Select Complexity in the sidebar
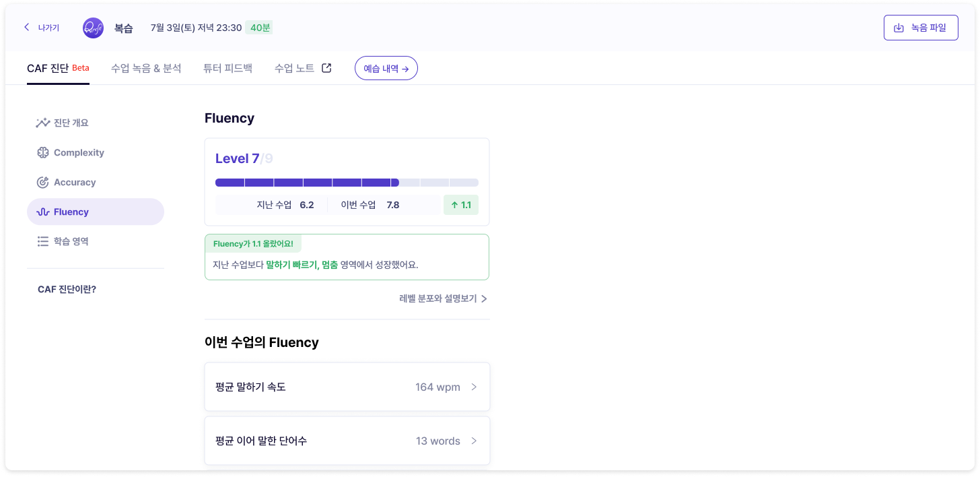The height and width of the screenshot is (477, 980). tap(96, 152)
